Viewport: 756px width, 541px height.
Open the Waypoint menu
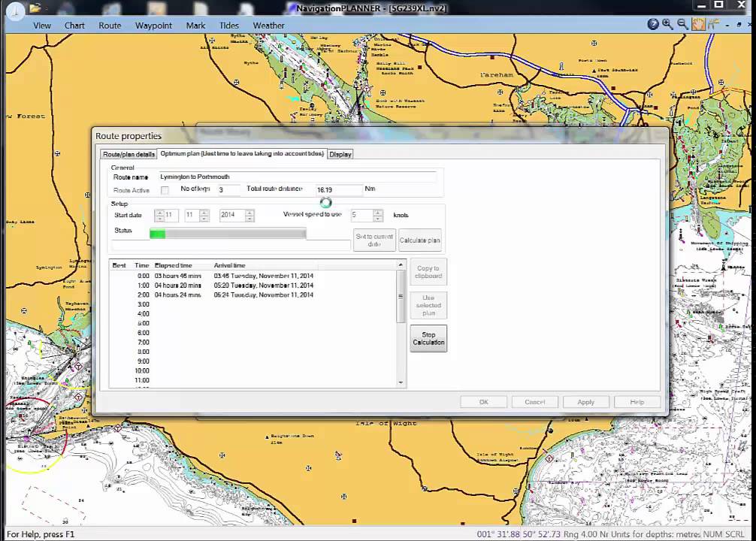(153, 26)
